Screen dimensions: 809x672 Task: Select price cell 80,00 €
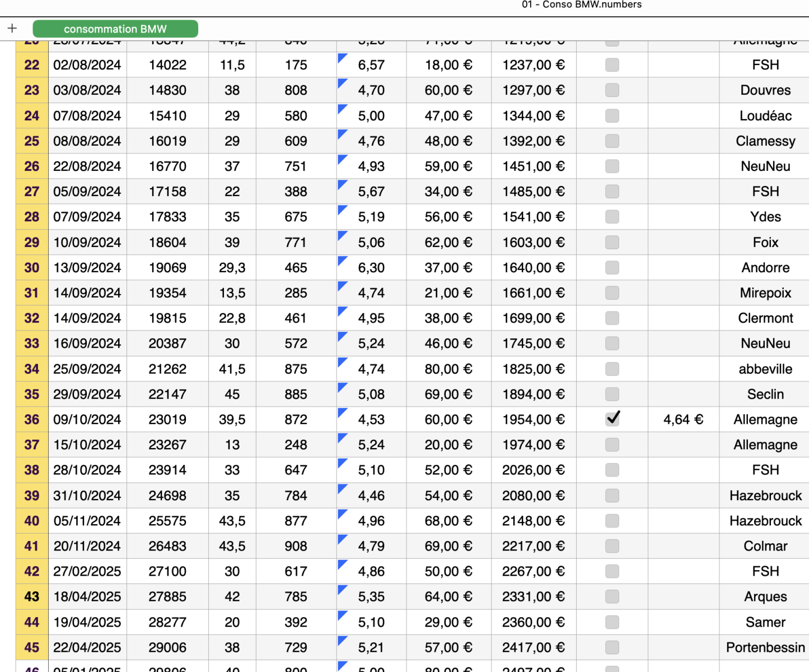tap(448, 369)
